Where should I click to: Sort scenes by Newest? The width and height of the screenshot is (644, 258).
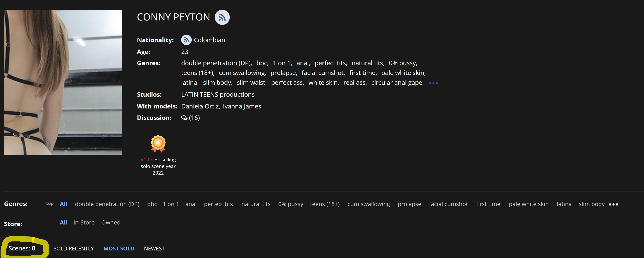click(x=154, y=249)
